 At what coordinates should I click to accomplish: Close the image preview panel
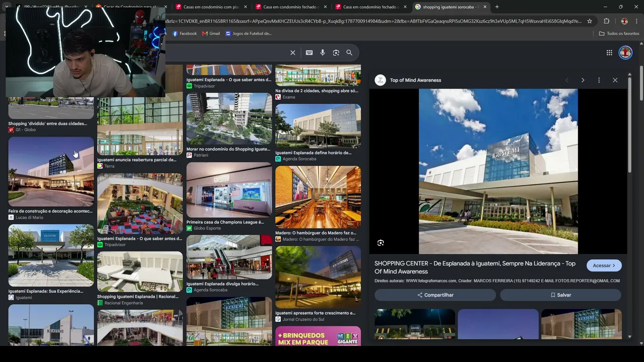coord(615,80)
